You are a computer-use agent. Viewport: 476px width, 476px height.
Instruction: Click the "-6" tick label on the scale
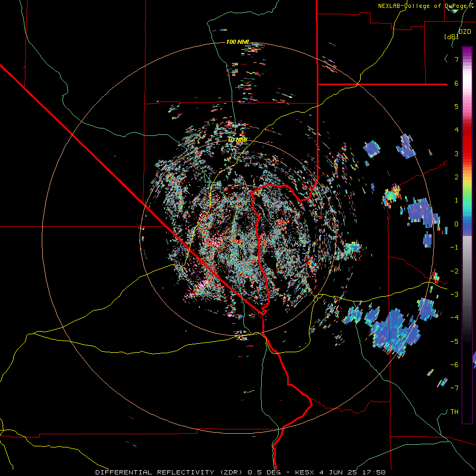pos(454,365)
